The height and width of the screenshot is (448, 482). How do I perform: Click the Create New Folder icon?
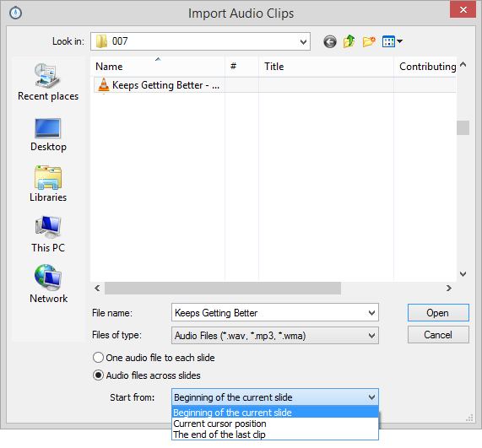(x=369, y=41)
